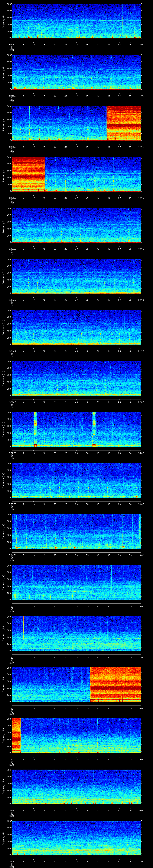The image size is (153, 868).
Task: Click the 13:22:00 start time label
Action: (12, 453)
